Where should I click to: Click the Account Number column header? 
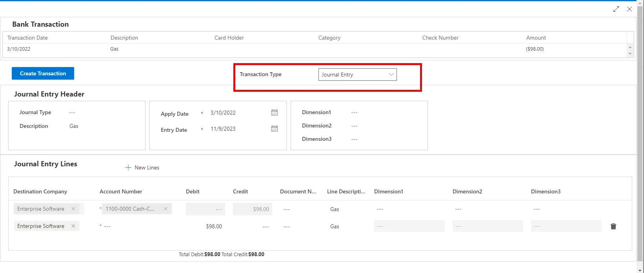coord(121,191)
